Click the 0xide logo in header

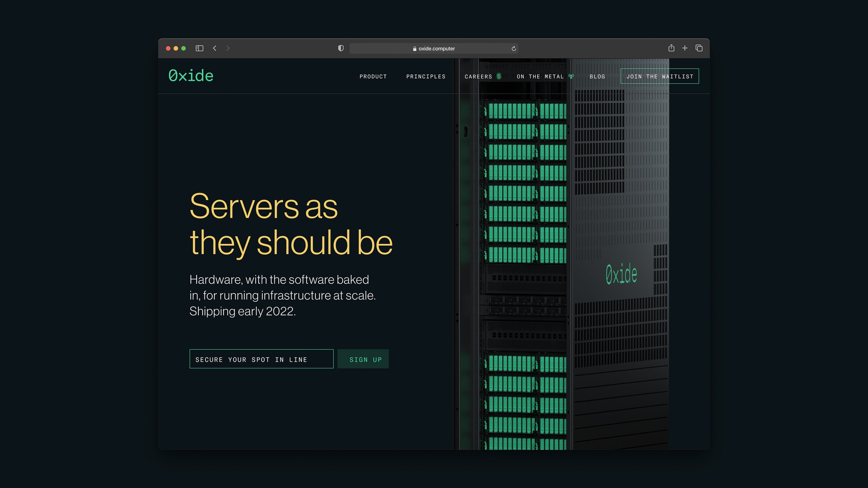pos(191,76)
